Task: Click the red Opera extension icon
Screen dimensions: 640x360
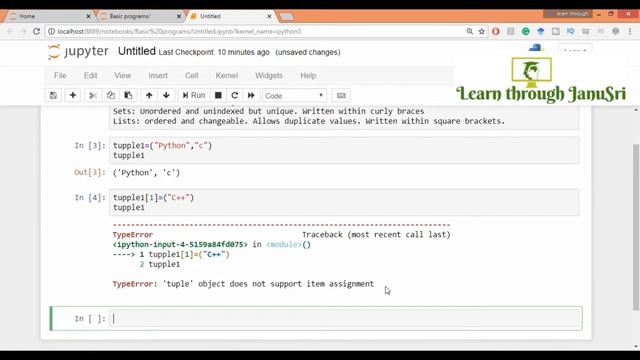Action: pos(496,31)
